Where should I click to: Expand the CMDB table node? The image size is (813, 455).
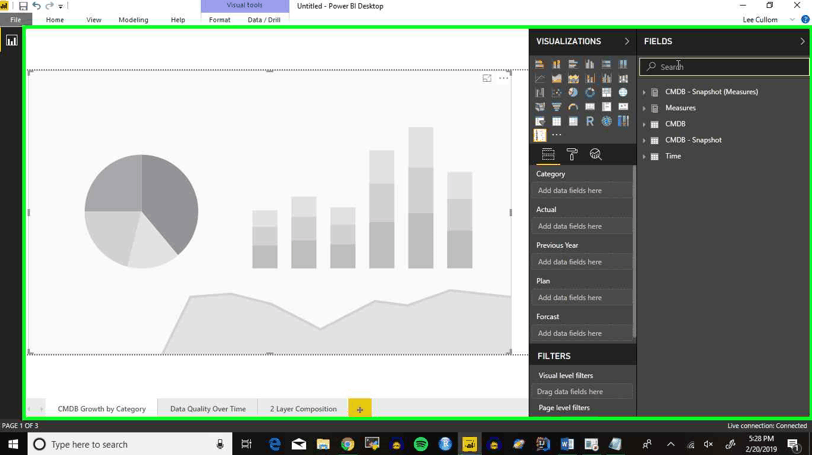point(644,124)
